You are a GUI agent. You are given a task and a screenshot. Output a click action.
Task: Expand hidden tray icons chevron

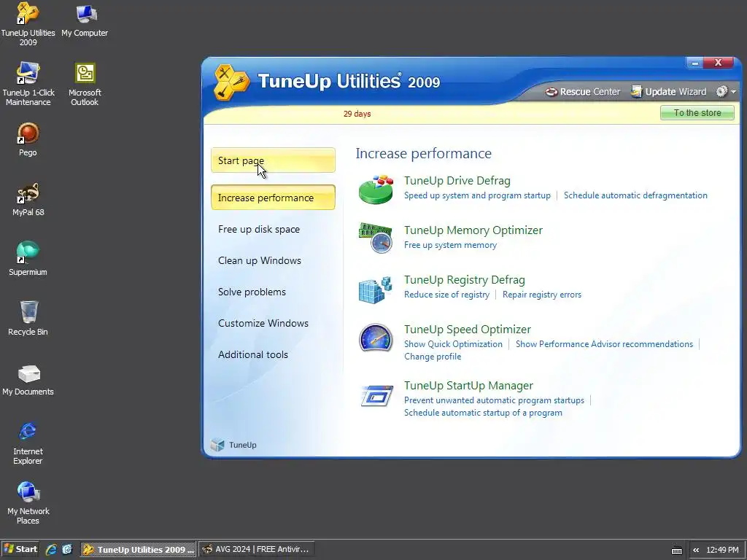(696, 550)
